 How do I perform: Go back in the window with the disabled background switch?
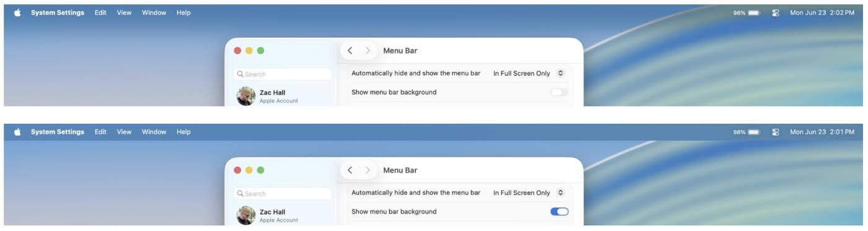(350, 51)
